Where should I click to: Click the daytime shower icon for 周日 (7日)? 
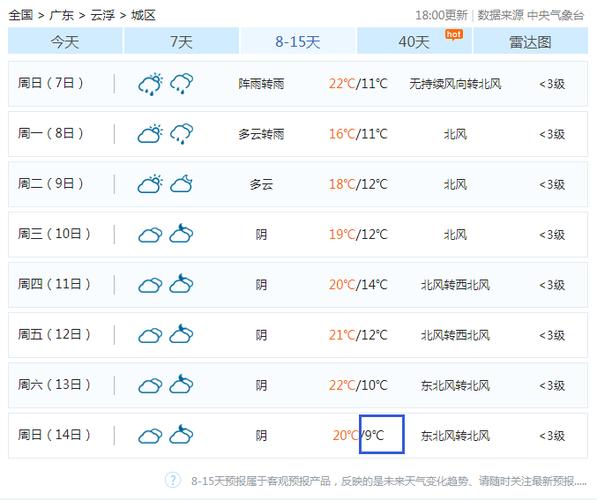click(150, 84)
